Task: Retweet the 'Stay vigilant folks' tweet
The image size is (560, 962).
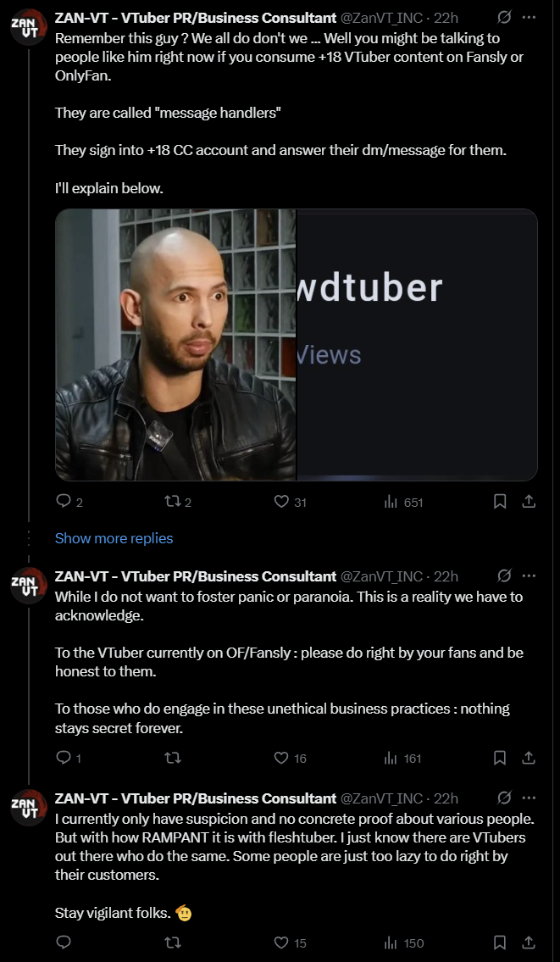Action: [173, 943]
